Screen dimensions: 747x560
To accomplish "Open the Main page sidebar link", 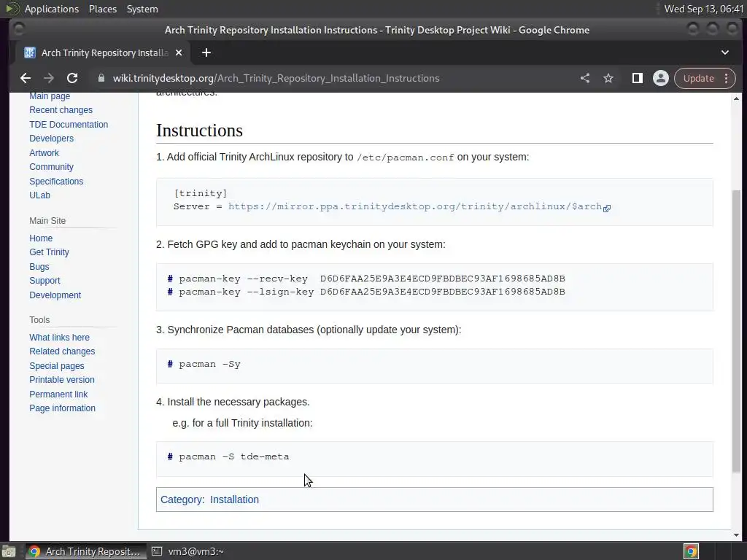I will pos(50,96).
